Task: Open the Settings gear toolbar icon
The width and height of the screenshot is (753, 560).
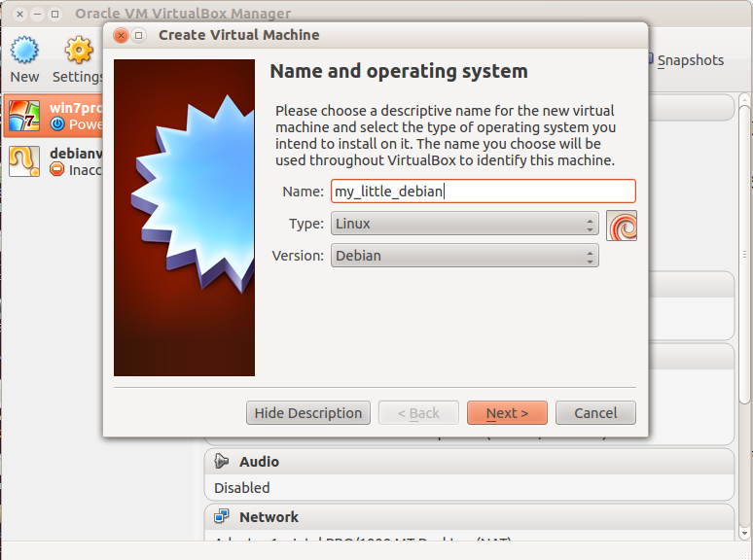Action: [79, 50]
